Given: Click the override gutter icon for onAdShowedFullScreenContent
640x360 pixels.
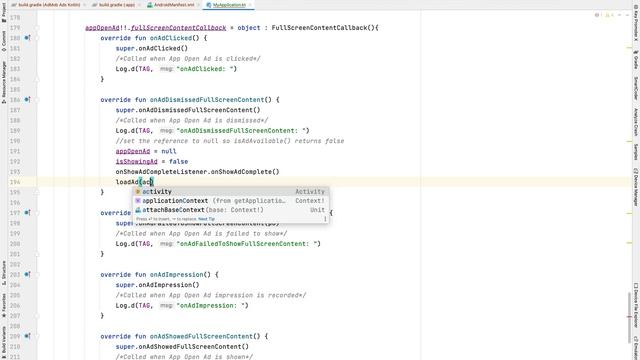Looking at the screenshot, I should [x=27, y=336].
